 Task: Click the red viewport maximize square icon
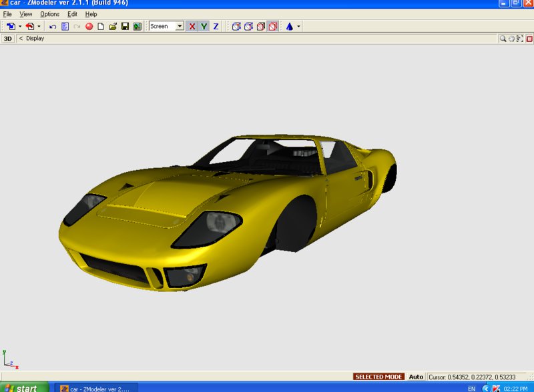(529, 39)
